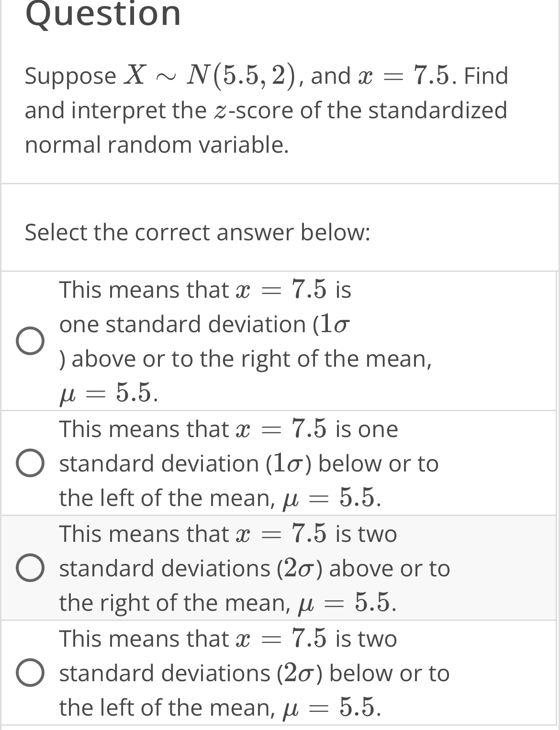Image resolution: width=560 pixels, height=730 pixels.
Task: Click the Select the correct answer below prompt
Action: (196, 233)
